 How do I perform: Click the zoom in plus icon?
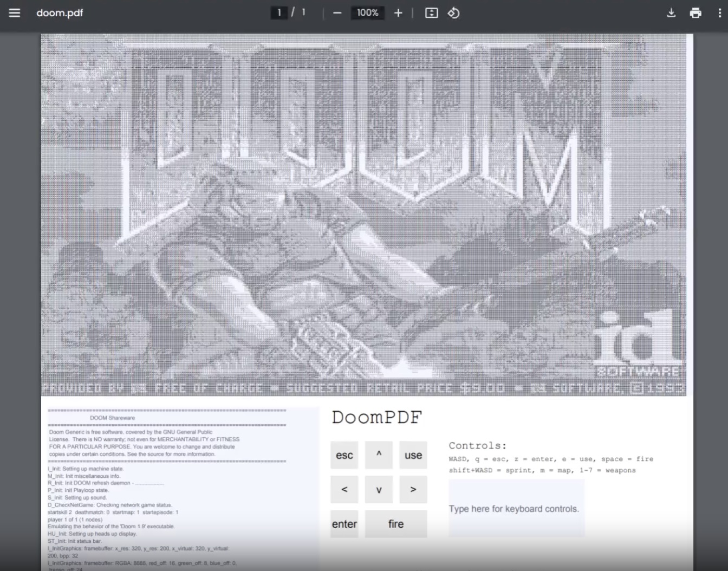pos(398,12)
